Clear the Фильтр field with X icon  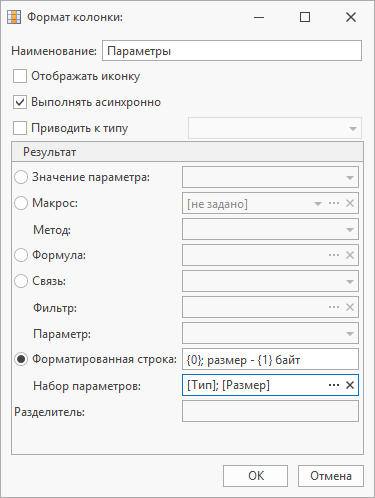point(350,307)
